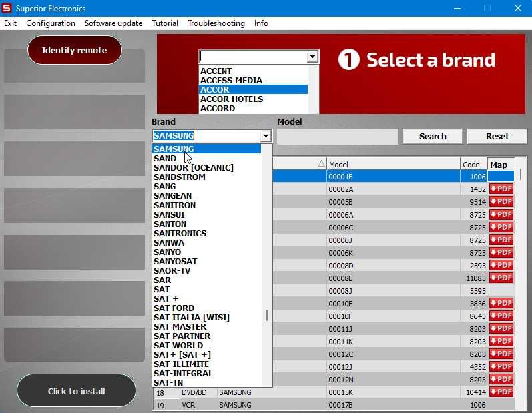
Task: Select SANGEAN brand entry
Action: 206,195
